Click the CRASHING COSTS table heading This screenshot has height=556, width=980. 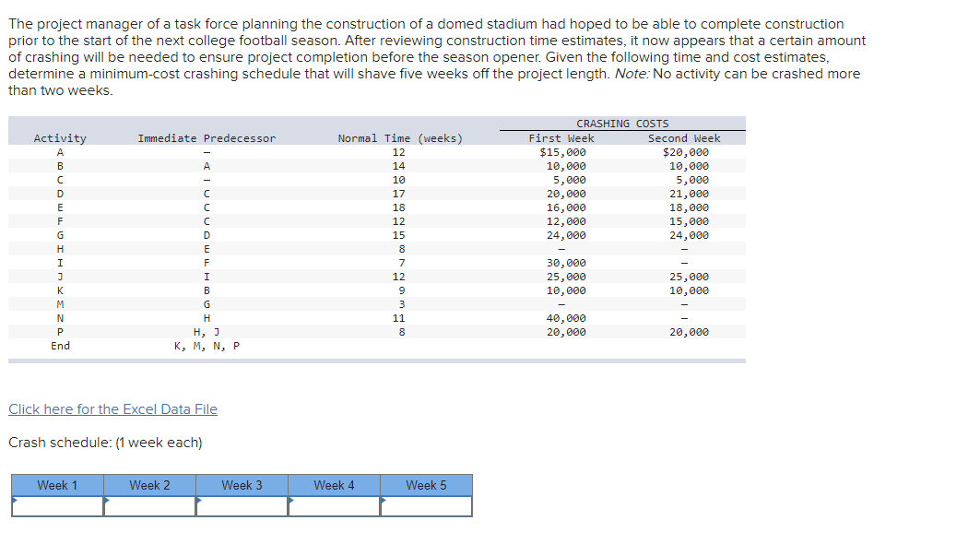[622, 124]
